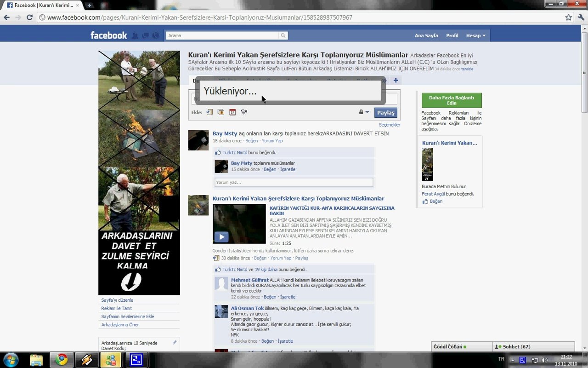Image resolution: width=588 pixels, height=368 pixels.
Task: Open privacy lock dropdown beside Paylaş
Action: click(x=364, y=112)
